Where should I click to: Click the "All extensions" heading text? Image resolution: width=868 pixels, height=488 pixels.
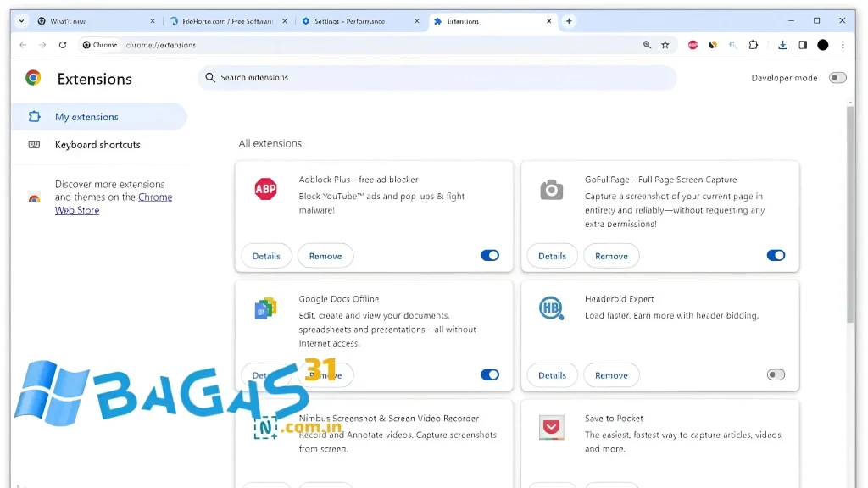(x=270, y=143)
